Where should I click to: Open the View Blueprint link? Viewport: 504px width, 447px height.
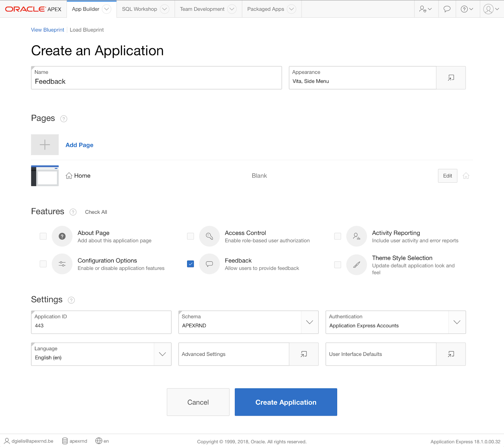point(48,30)
